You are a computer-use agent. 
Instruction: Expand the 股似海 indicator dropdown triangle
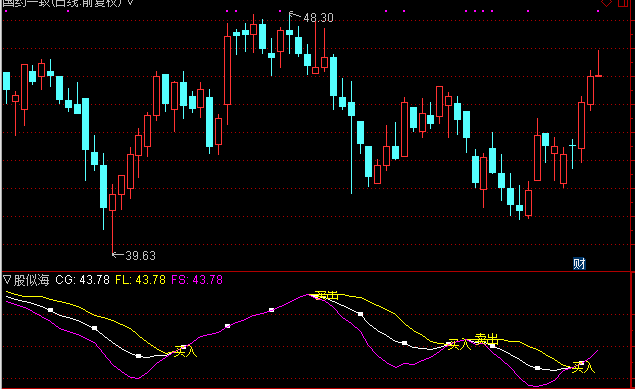pyautogui.click(x=7, y=279)
